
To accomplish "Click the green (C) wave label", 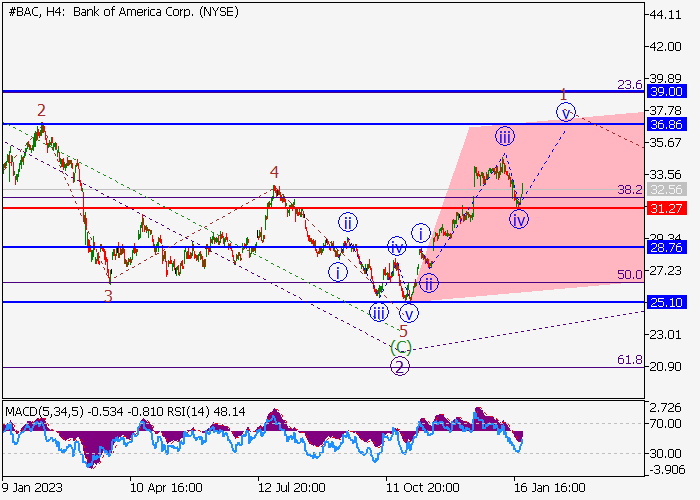I will 401,347.
